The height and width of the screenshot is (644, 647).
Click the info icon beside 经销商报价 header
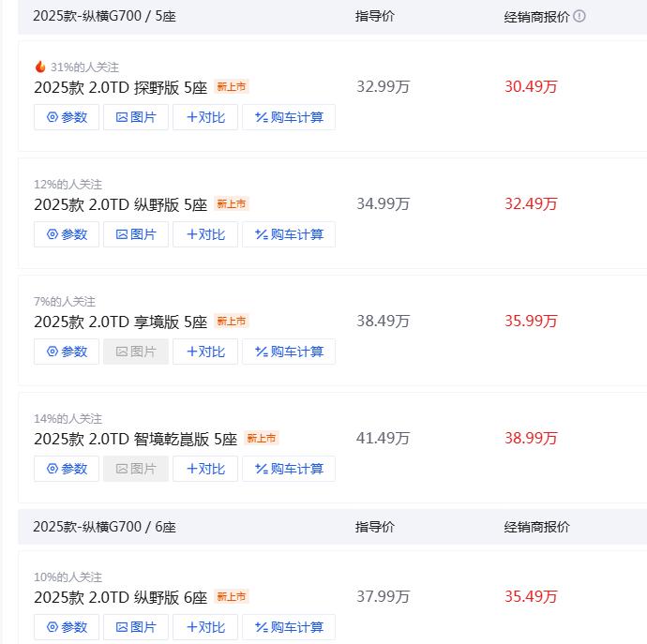[x=579, y=16]
